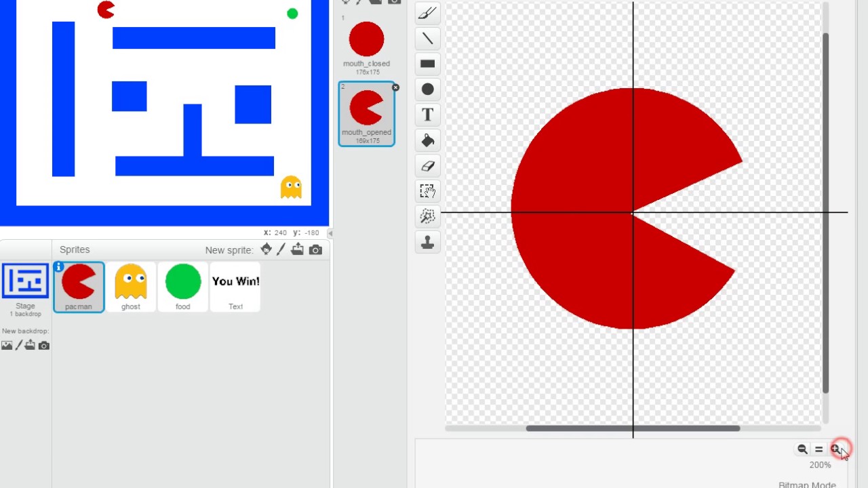Upload sprite from file
Viewport: 868px width, 488px height.
point(298,249)
